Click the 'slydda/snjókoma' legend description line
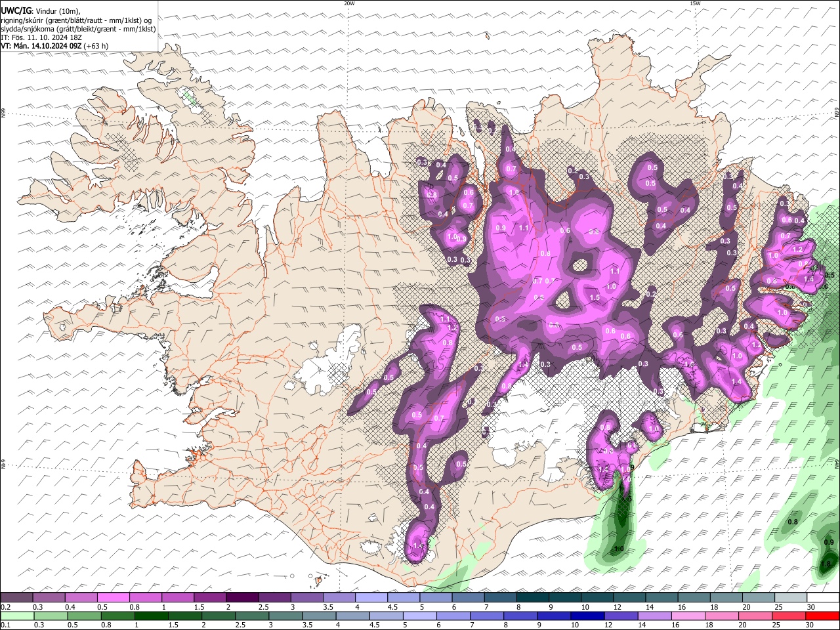 [79, 29]
